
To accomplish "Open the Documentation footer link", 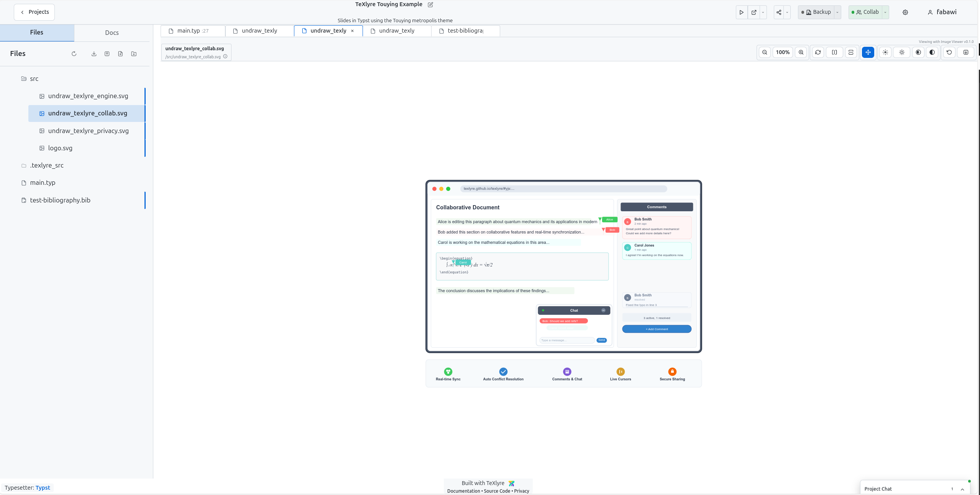I will (x=463, y=491).
